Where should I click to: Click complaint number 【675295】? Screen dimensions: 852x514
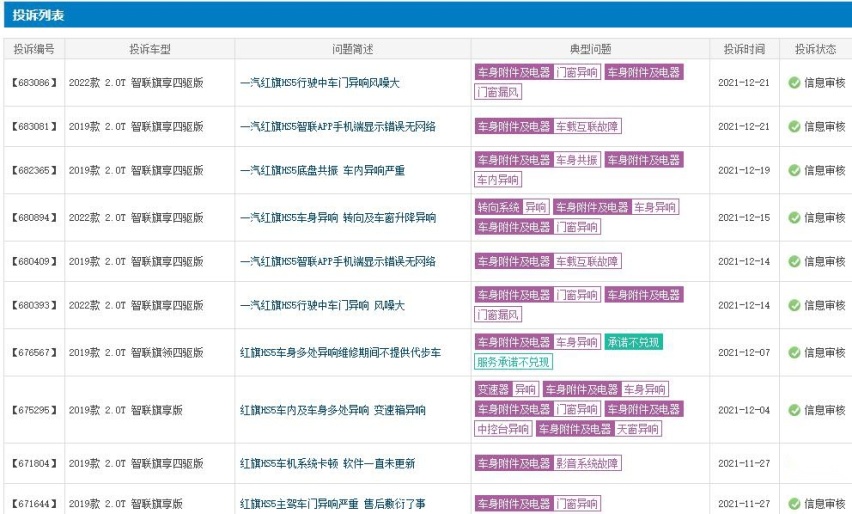(34, 410)
